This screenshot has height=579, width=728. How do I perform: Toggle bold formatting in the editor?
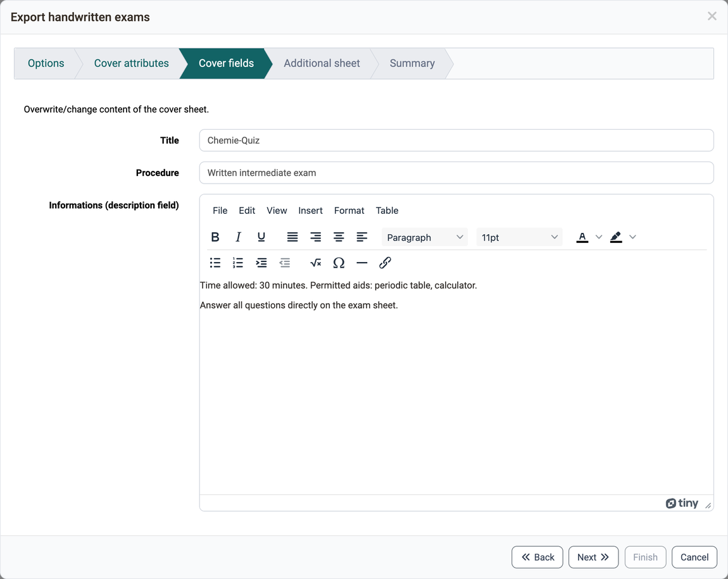(215, 237)
